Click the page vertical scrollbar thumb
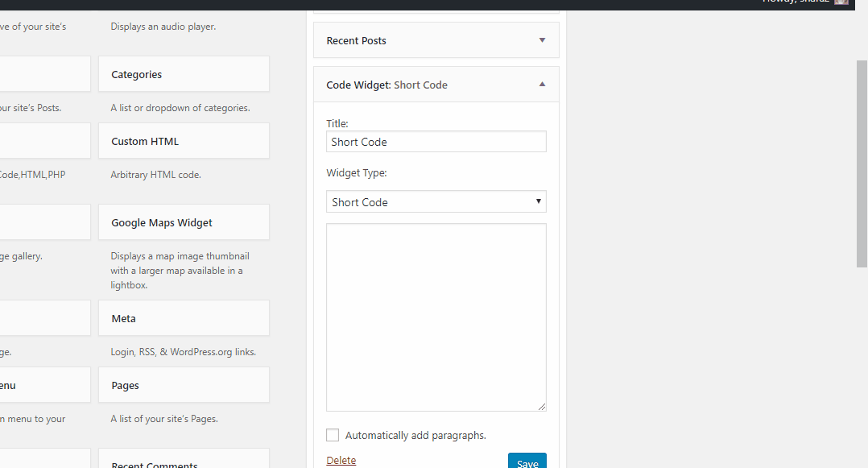 (x=862, y=164)
